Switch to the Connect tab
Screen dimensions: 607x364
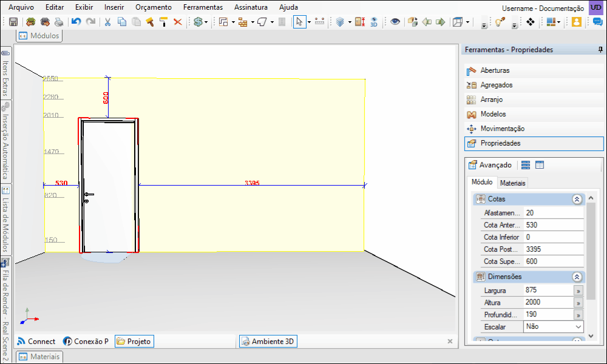pos(36,341)
